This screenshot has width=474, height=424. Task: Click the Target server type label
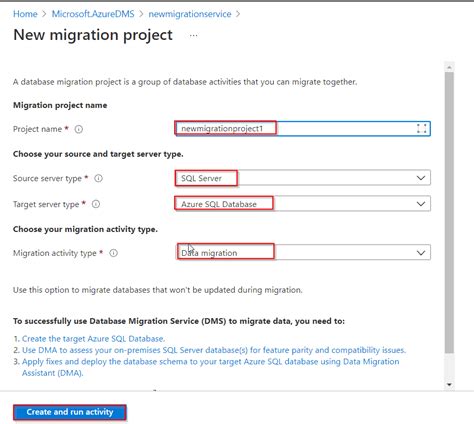(x=46, y=204)
